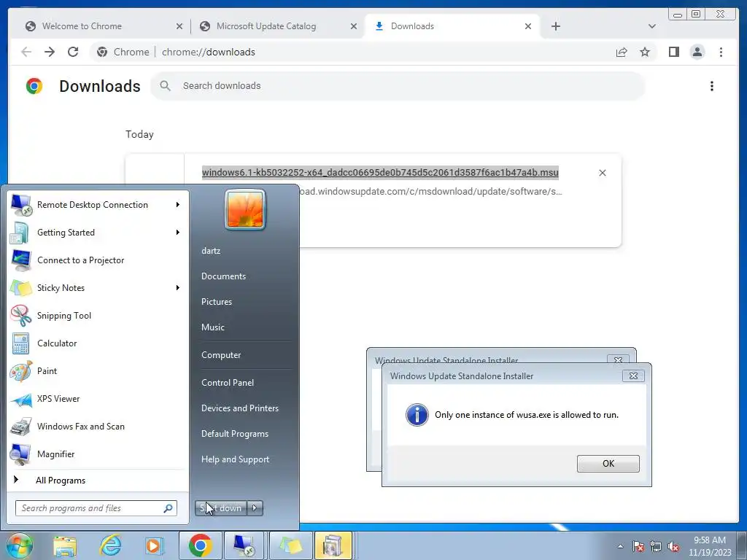Click the Chrome back arrow
Viewport: 747px width, 560px height.
pos(26,52)
